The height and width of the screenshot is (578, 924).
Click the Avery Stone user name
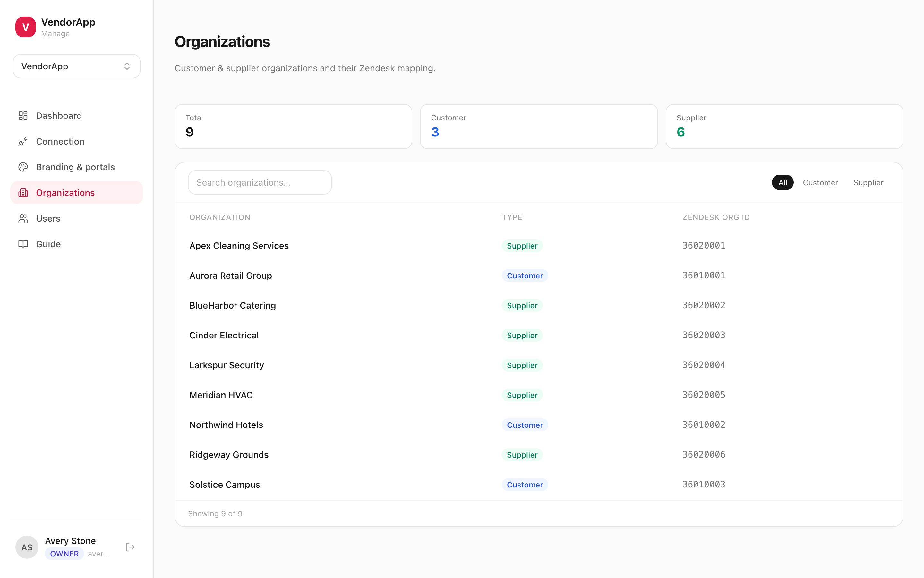pyautogui.click(x=70, y=540)
